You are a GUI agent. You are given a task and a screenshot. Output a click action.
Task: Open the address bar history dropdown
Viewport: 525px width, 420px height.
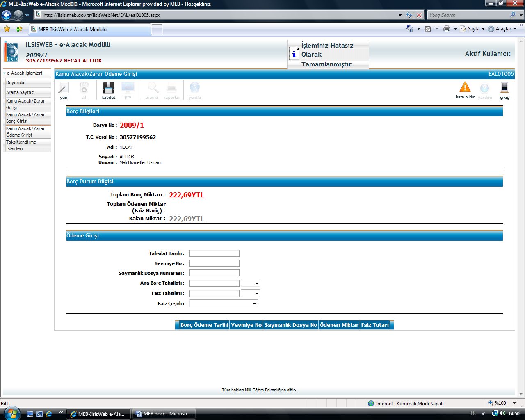coord(400,15)
